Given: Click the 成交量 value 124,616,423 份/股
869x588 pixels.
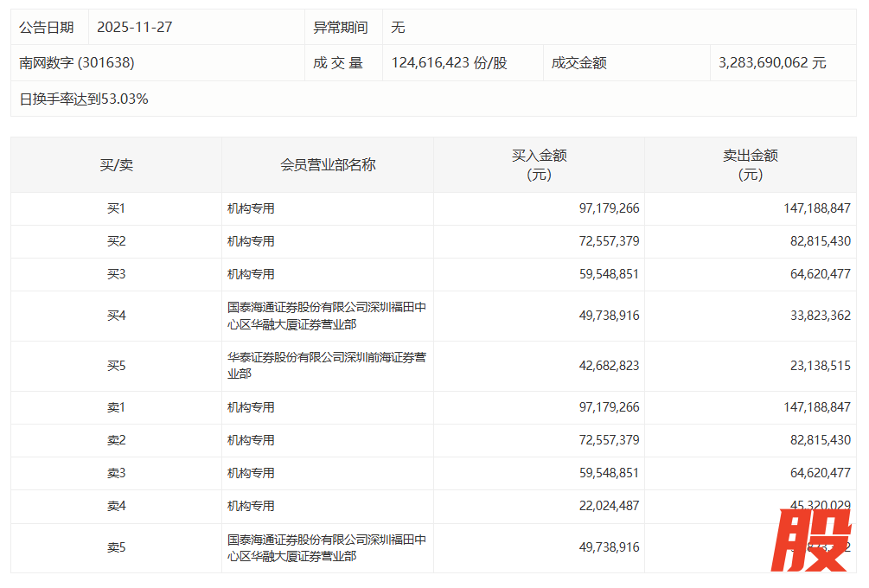Looking at the screenshot, I should 449,63.
